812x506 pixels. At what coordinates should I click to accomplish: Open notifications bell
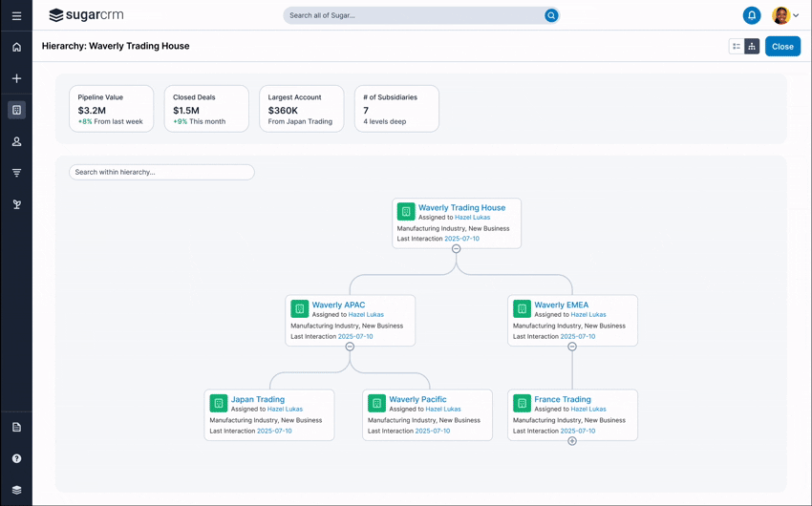click(x=752, y=15)
